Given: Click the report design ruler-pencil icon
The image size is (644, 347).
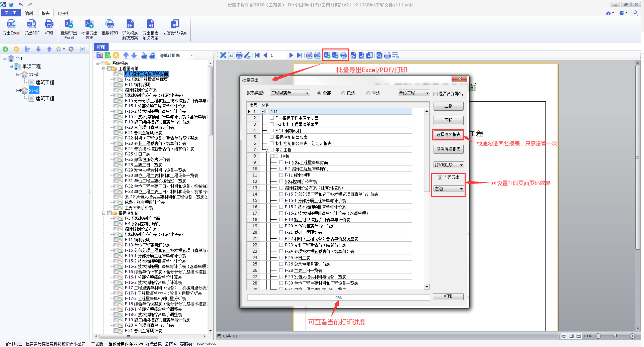Looking at the screenshot, I should tap(223, 55).
